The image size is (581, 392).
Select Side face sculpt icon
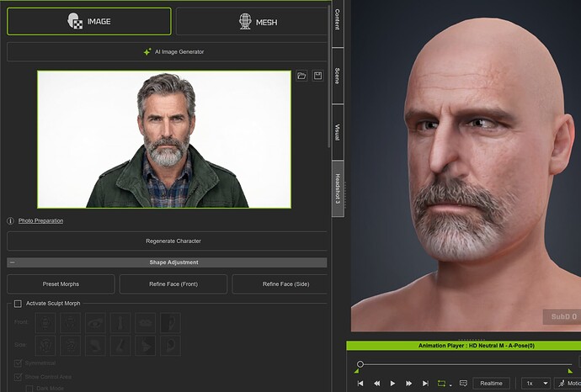[71, 346]
